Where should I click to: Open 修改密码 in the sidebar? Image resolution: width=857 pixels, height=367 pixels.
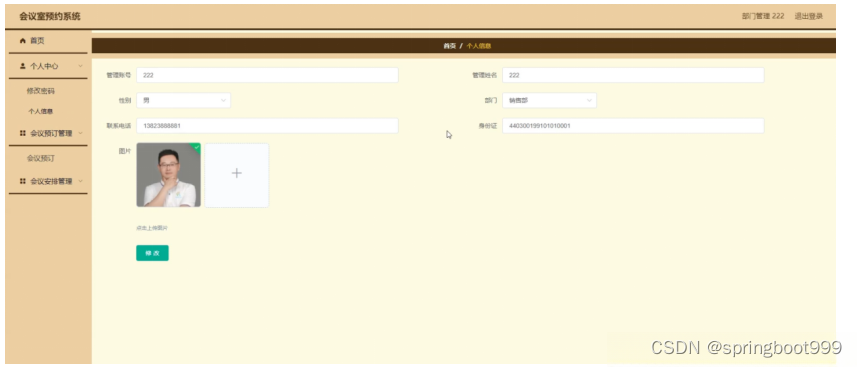tap(41, 91)
